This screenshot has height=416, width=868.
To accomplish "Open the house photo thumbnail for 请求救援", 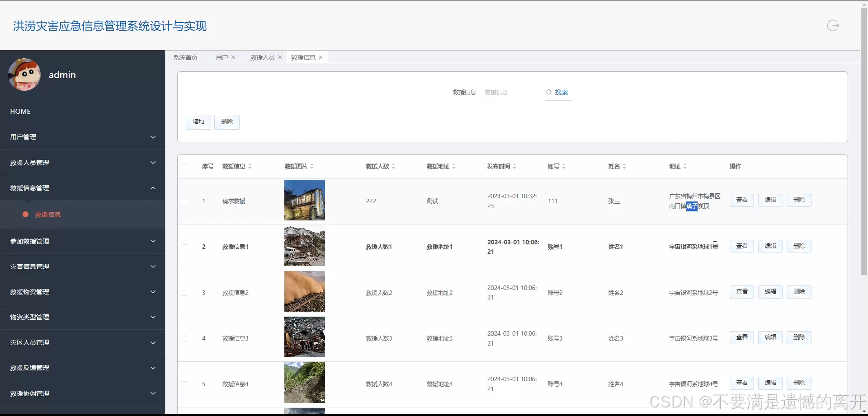I will click(x=304, y=200).
